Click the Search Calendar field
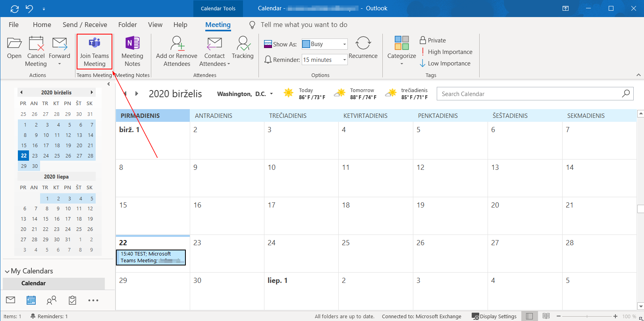This screenshot has height=321, width=644. (x=530, y=94)
